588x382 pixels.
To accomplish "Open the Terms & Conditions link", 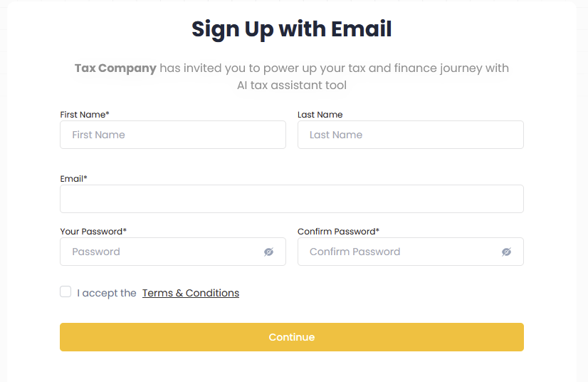I will tap(191, 293).
